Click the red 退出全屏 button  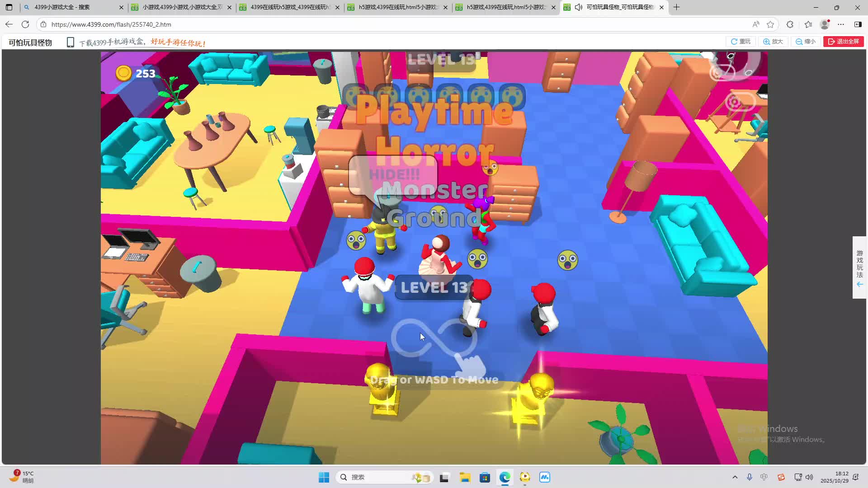coord(844,42)
